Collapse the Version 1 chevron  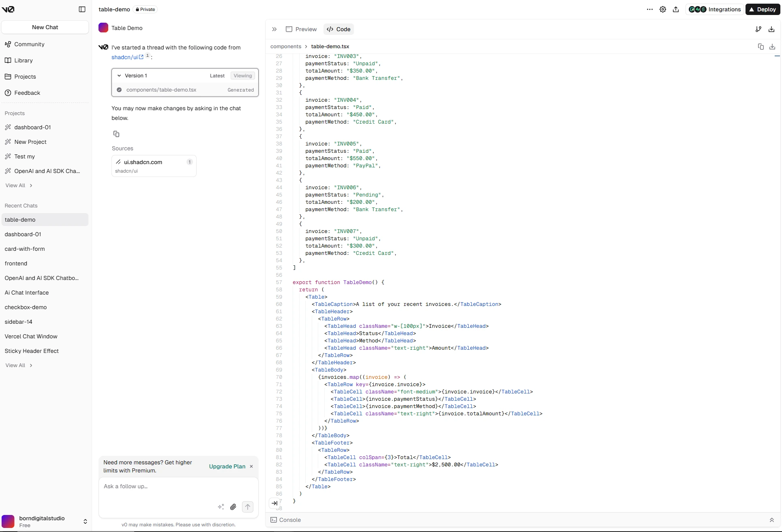pyautogui.click(x=119, y=76)
